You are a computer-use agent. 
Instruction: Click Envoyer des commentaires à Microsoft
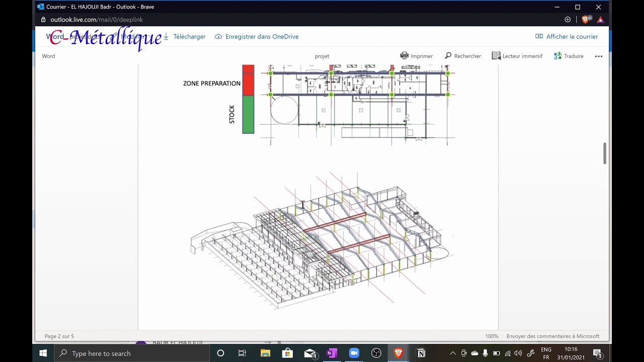pyautogui.click(x=553, y=336)
